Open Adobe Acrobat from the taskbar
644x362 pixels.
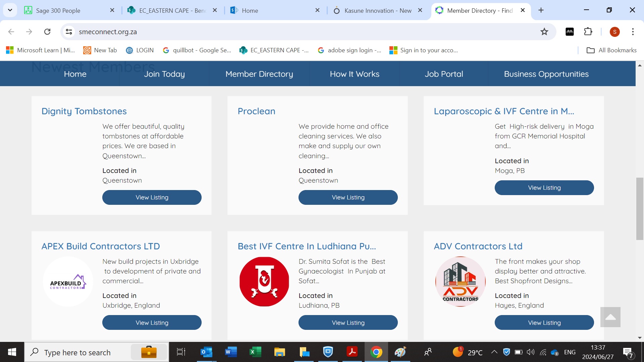352,352
